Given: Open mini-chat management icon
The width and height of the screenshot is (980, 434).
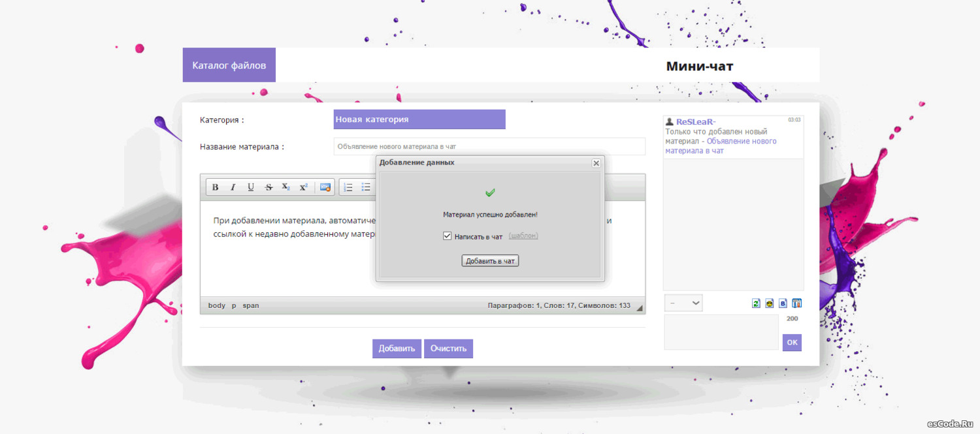Looking at the screenshot, I should tap(797, 303).
